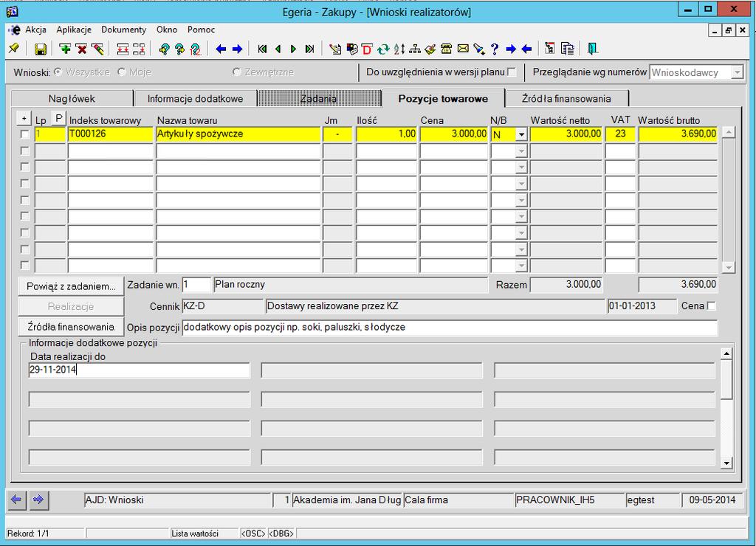The width and height of the screenshot is (756, 546).
Task: Click the red two-arrows block insert icon
Action: click(x=123, y=49)
